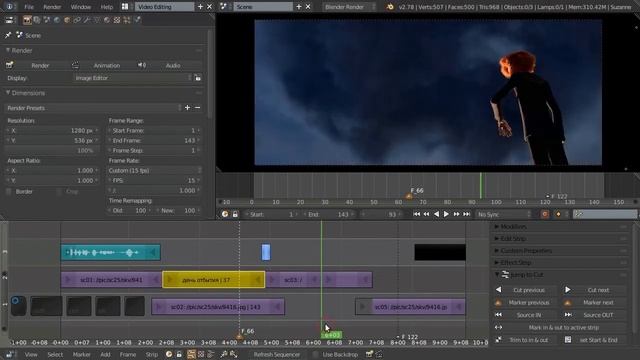Image resolution: width=640 pixels, height=360 pixels.
Task: Click the pin icon beside Scene
Action: point(8,36)
